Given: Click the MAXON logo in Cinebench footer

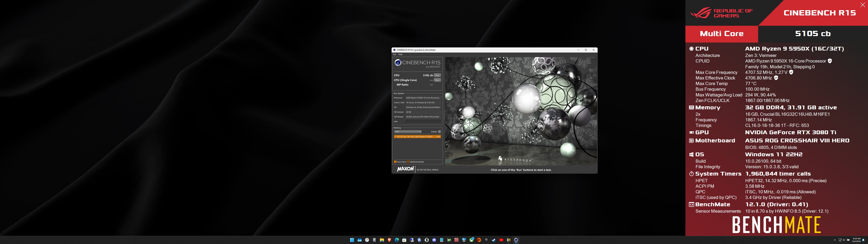Looking at the screenshot, I should pos(405,169).
